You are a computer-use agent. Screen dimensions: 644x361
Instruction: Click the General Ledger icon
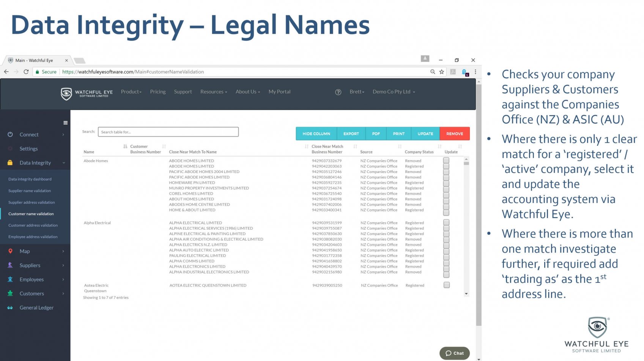tap(10, 307)
